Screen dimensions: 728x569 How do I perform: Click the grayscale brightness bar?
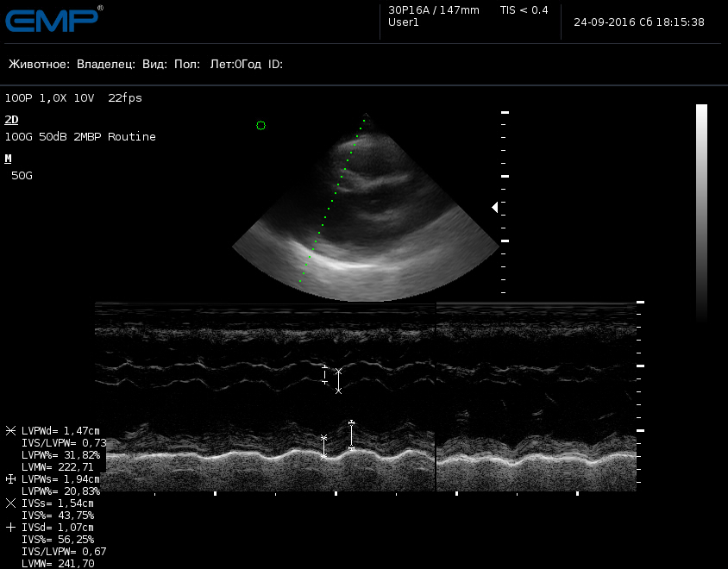click(701, 214)
